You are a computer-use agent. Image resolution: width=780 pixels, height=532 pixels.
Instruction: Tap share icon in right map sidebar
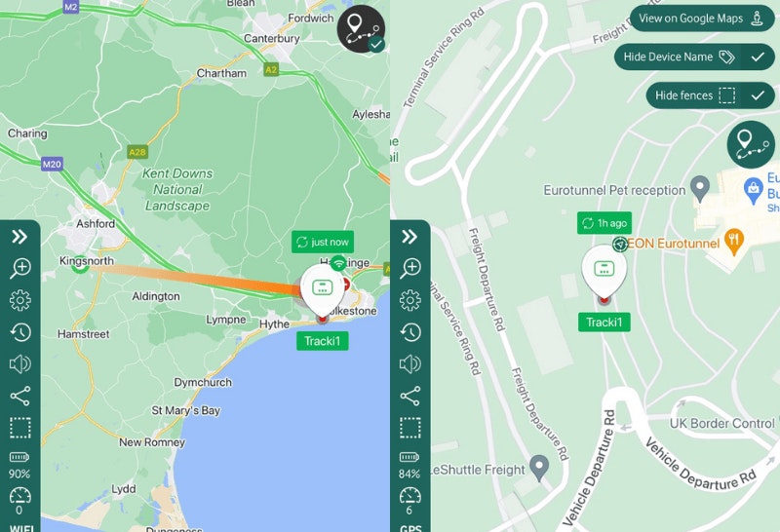point(409,396)
